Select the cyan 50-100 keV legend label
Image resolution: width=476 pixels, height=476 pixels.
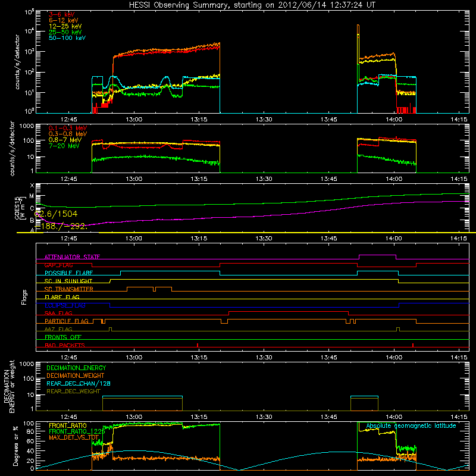67,38
